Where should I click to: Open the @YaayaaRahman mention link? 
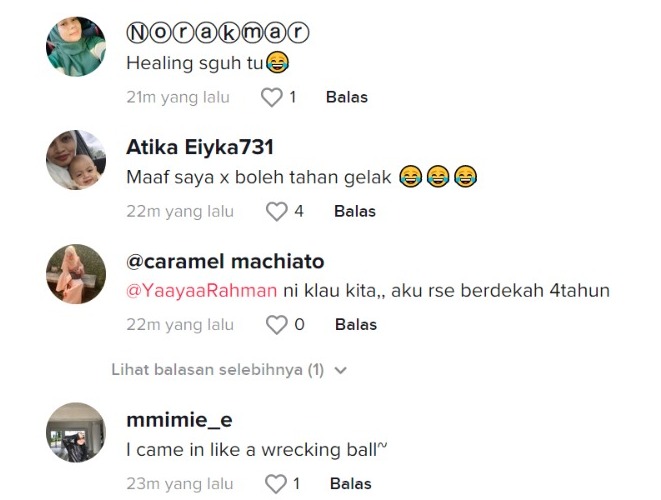click(202, 291)
